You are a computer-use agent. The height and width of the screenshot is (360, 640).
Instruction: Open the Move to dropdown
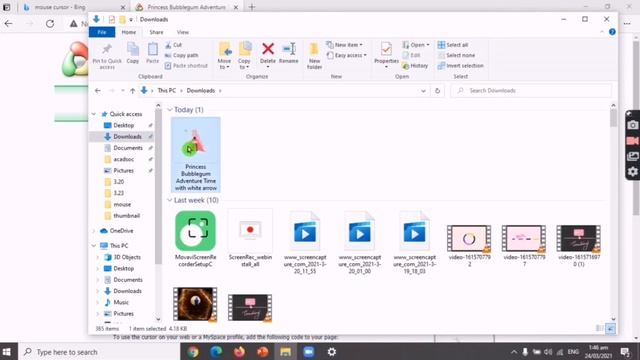point(224,64)
